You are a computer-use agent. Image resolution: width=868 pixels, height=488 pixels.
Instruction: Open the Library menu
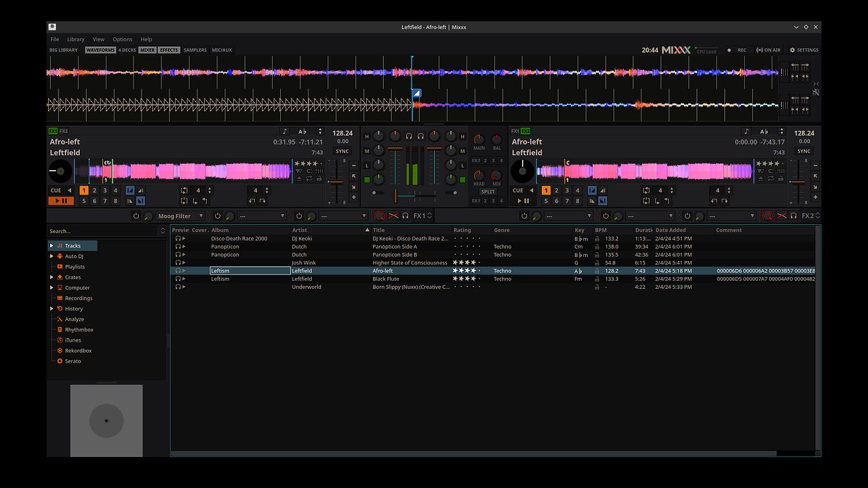[x=76, y=39]
